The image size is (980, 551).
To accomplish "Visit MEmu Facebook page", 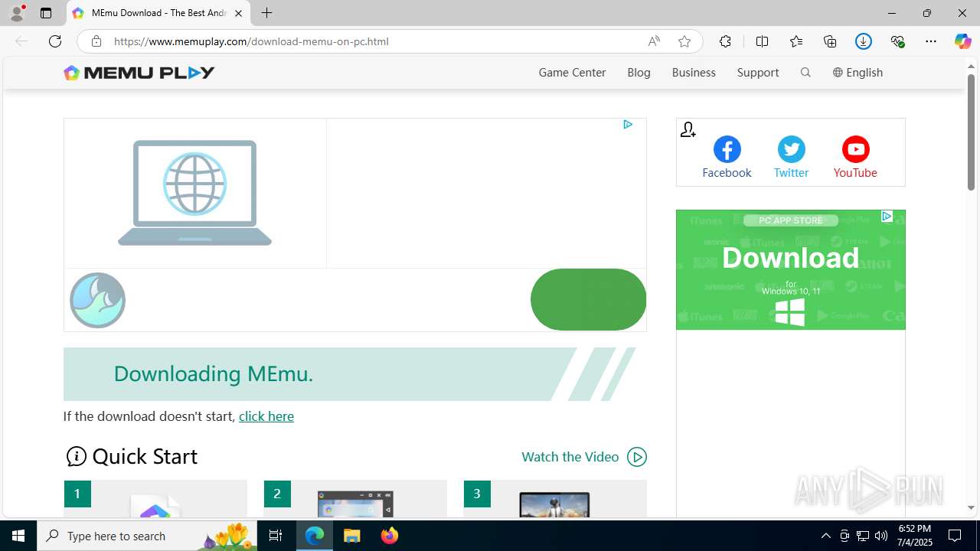I will coord(727,158).
